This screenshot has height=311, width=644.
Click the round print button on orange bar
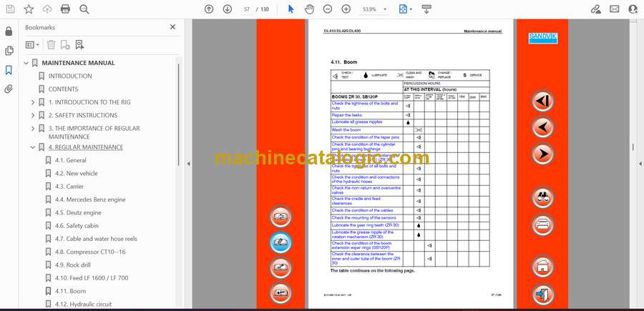(542, 224)
